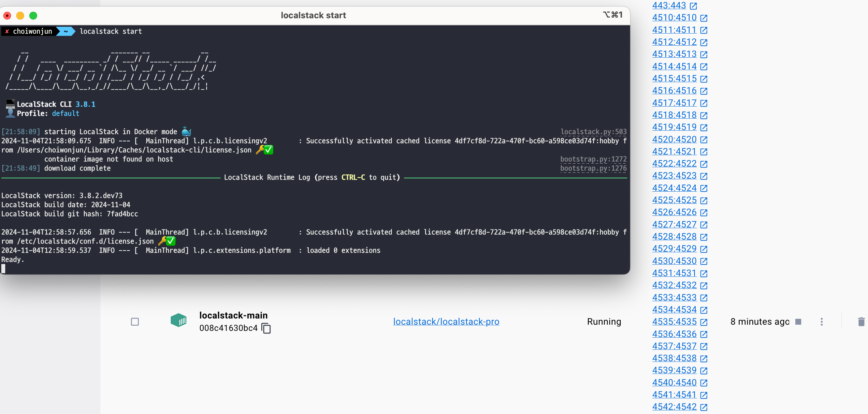868x414 pixels.
Task: Copy the container ID 008c41630bc4
Action: coord(266,328)
